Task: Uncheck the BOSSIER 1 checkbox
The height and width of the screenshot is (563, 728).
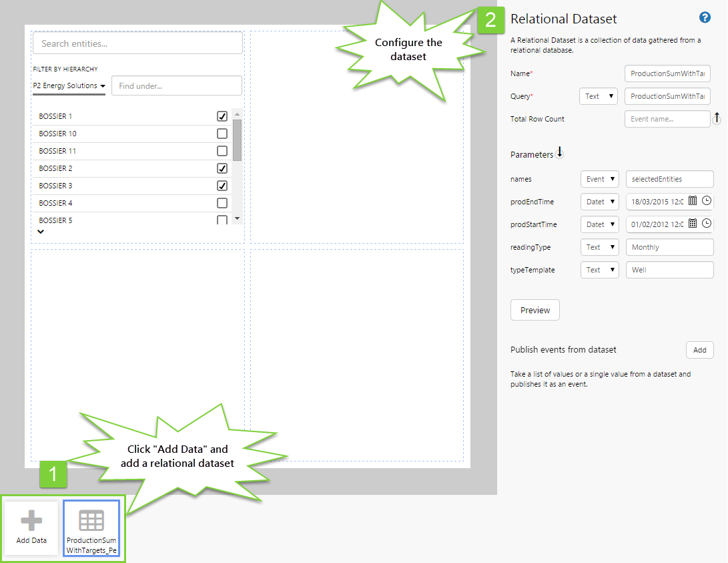Action: pos(222,116)
